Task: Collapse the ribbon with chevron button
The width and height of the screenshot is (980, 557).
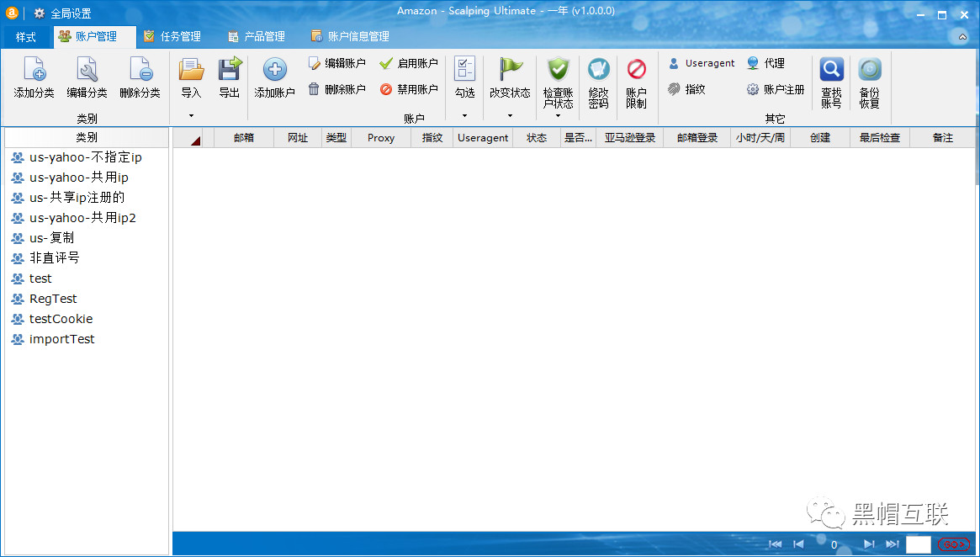Action: (x=962, y=37)
